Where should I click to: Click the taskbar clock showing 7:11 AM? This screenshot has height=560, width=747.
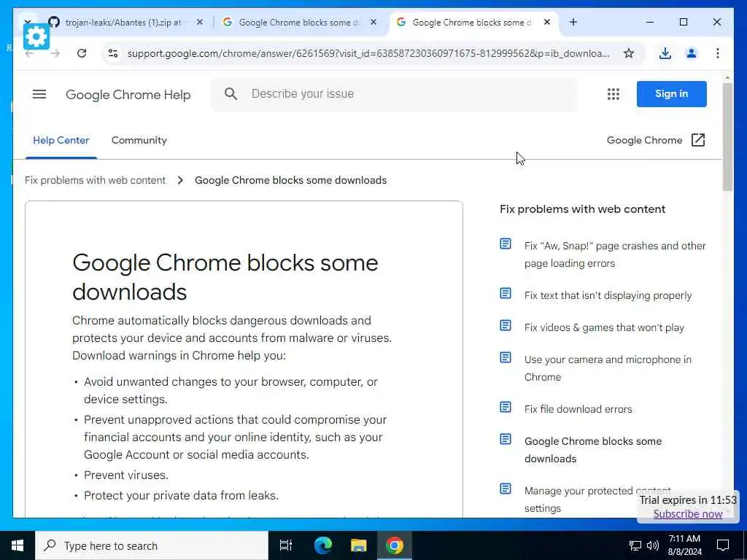coord(684,545)
